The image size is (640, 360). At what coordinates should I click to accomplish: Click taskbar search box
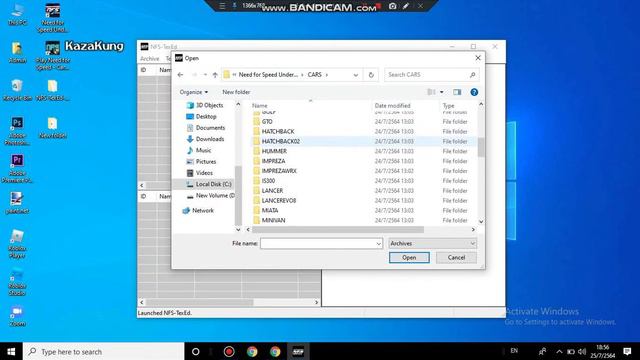104,351
